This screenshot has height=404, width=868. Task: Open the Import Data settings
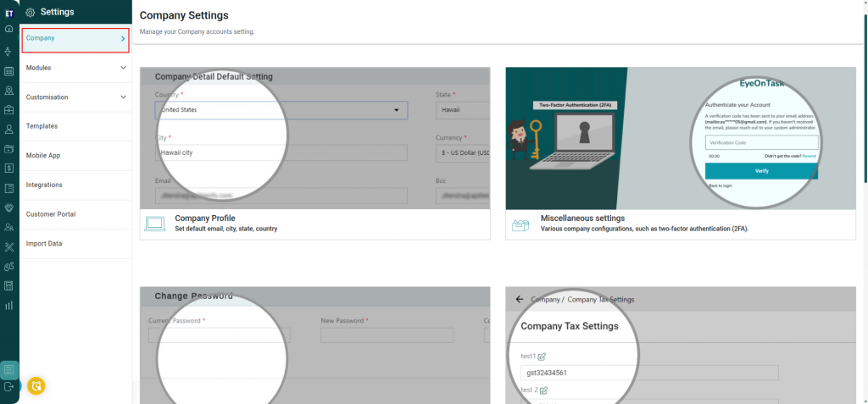(75, 244)
